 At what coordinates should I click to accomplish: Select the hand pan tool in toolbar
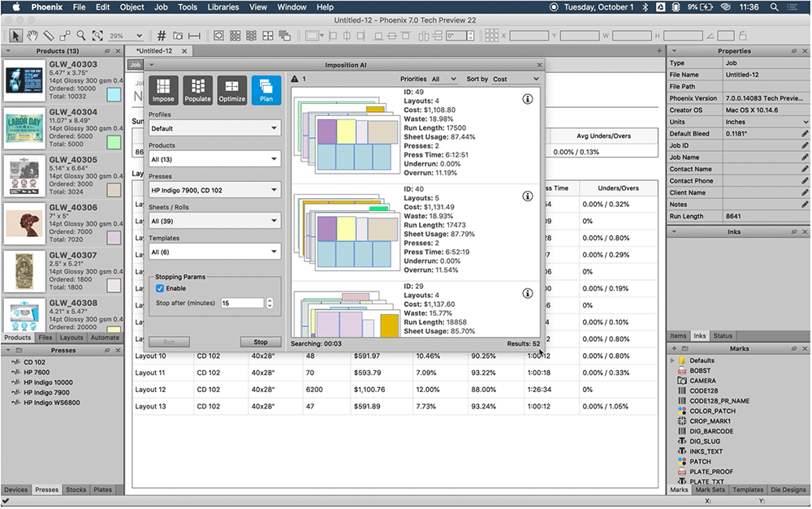click(x=32, y=36)
